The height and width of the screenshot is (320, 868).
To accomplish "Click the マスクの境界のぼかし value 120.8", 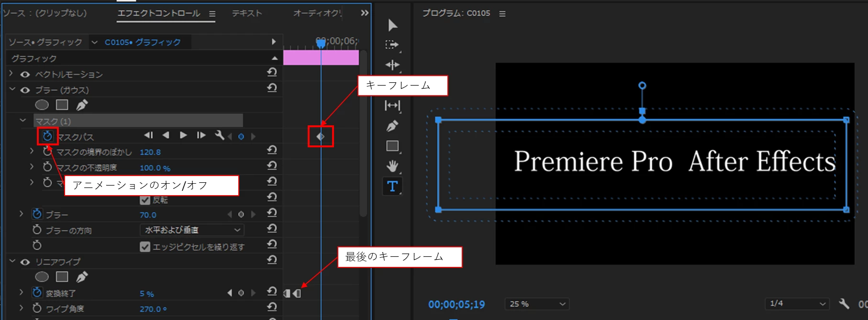I will 150,152.
